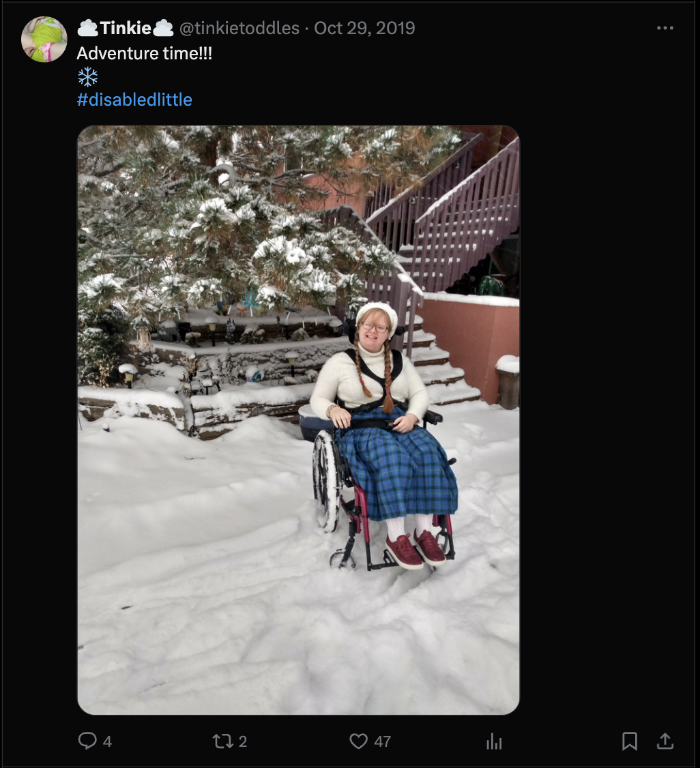Open the share upload icon
The height and width of the screenshot is (768, 700).
tap(665, 741)
